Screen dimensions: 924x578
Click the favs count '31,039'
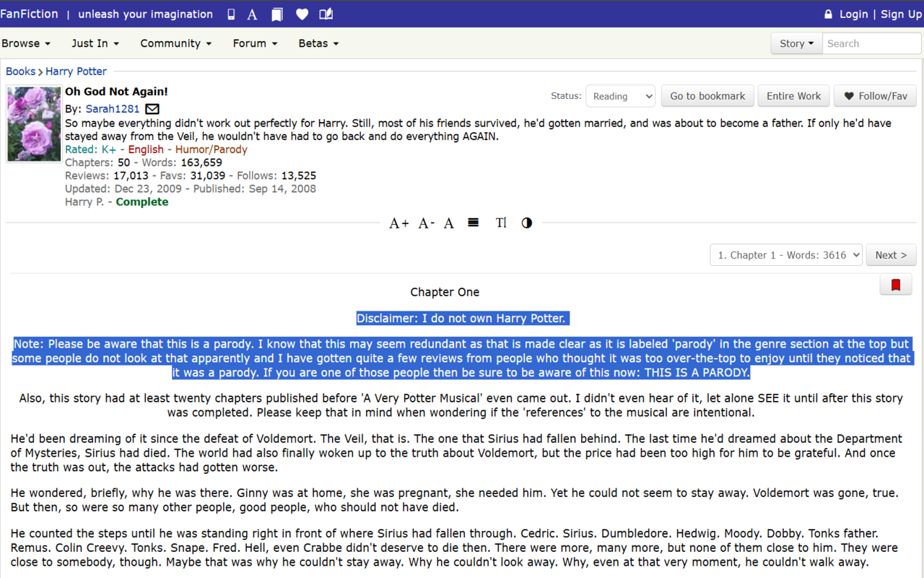[208, 176]
